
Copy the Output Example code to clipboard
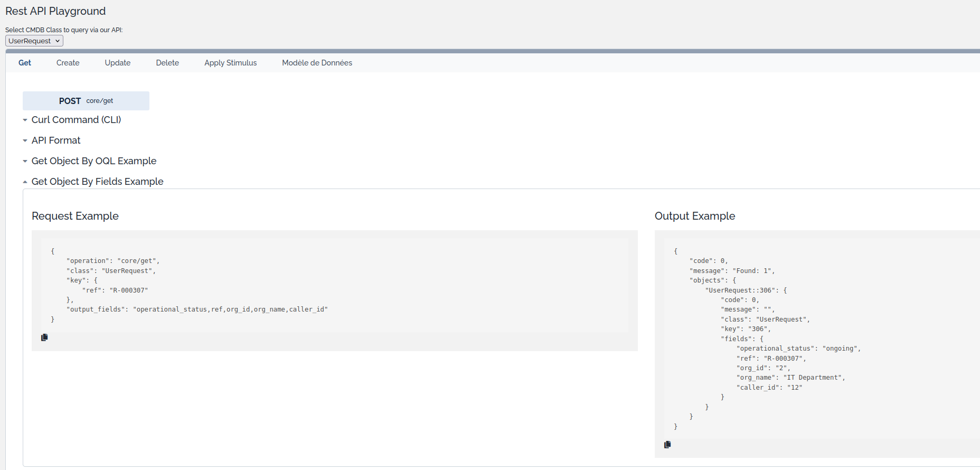point(667,445)
